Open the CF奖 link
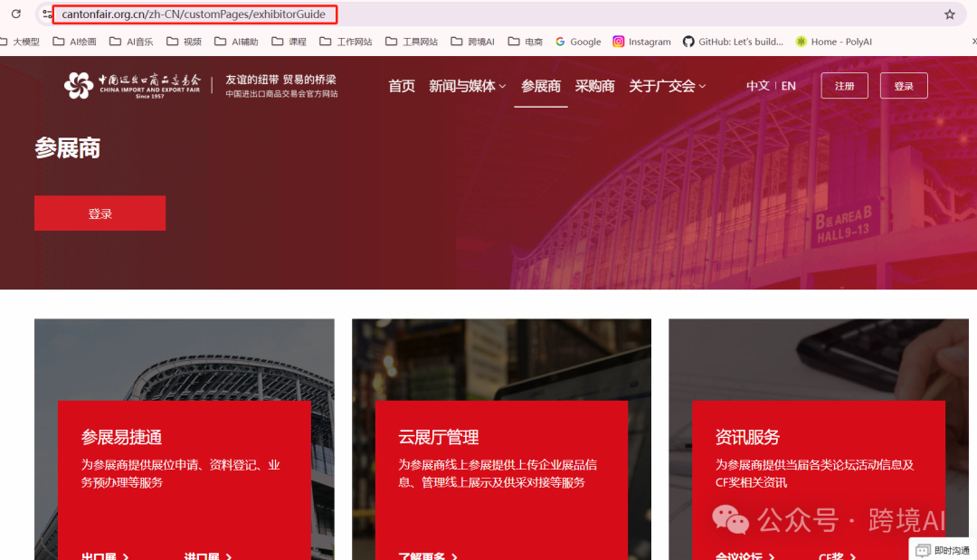 click(x=837, y=555)
